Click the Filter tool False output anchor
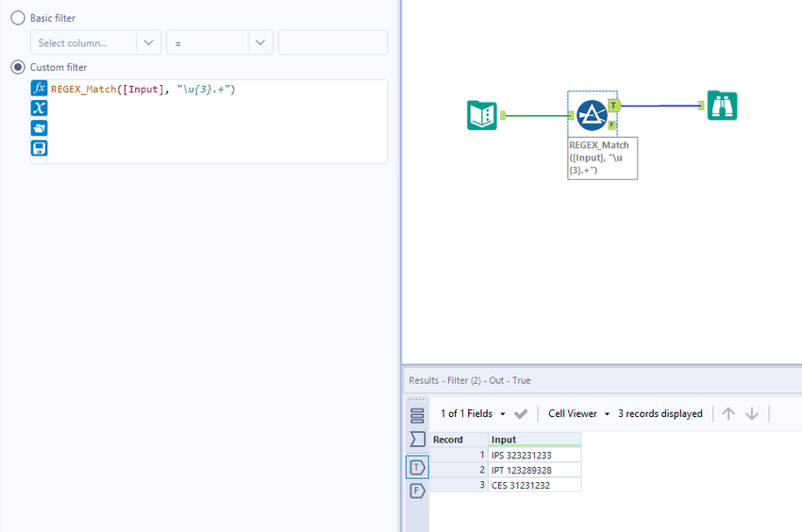Screen dimensions: 802x532 click(x=612, y=125)
